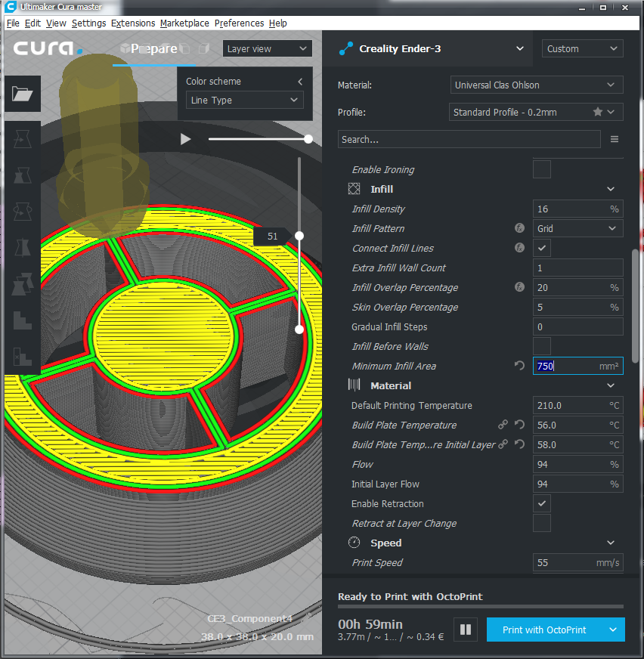Open the Edit menu

coord(33,23)
